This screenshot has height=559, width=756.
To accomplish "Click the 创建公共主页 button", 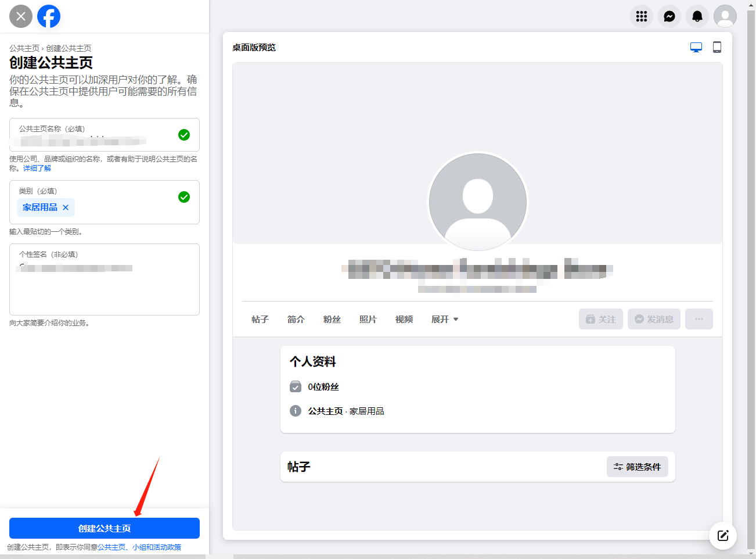I will pyautogui.click(x=105, y=528).
